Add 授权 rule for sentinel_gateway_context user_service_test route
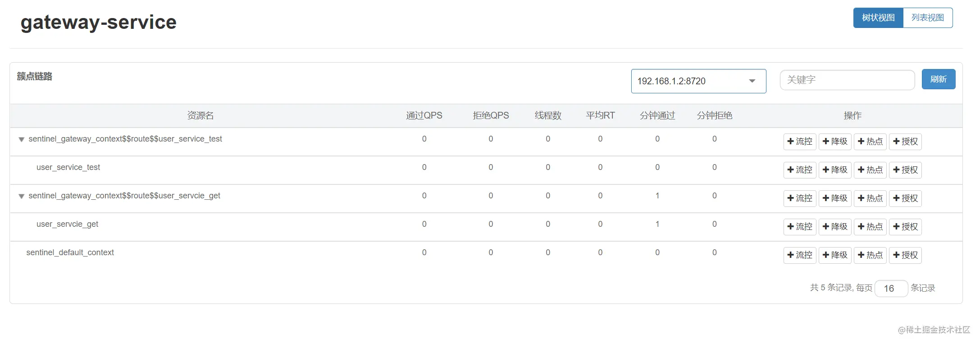980x344 pixels. [x=905, y=142]
